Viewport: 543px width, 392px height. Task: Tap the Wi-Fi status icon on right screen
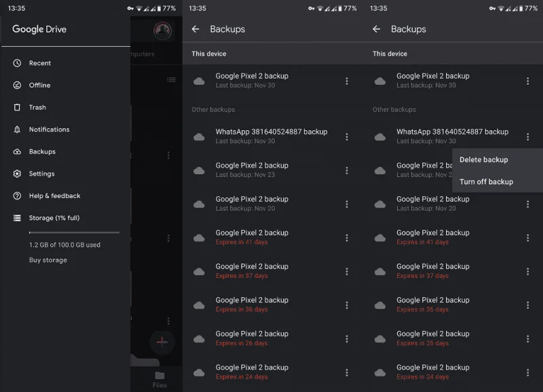click(501, 8)
